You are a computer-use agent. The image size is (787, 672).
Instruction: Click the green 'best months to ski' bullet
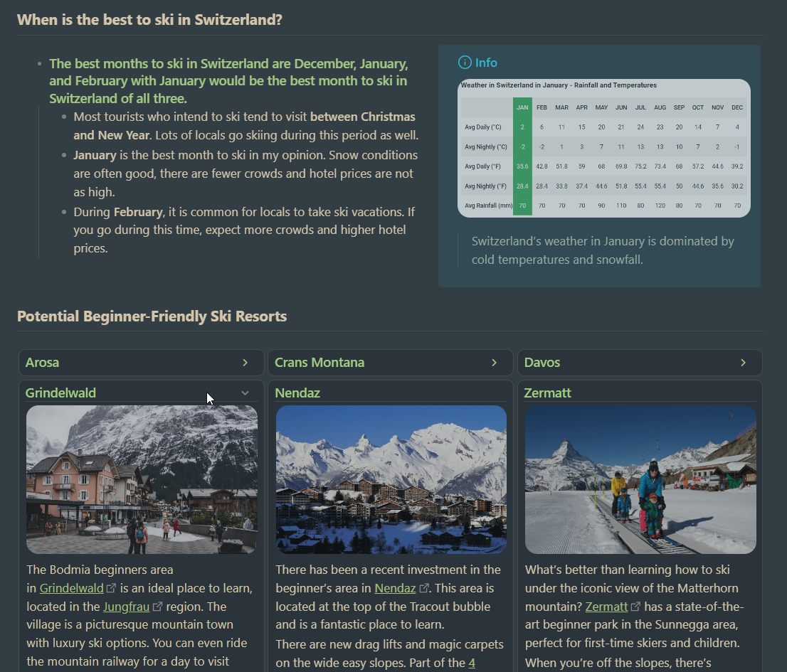pos(228,81)
